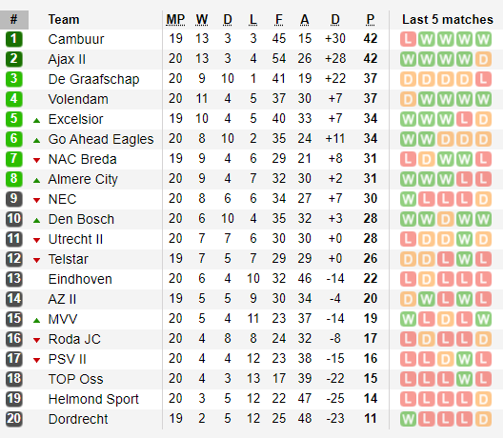Click Cambuur's rank 1 badge
Screen dimensions: 504x438
click(x=14, y=39)
